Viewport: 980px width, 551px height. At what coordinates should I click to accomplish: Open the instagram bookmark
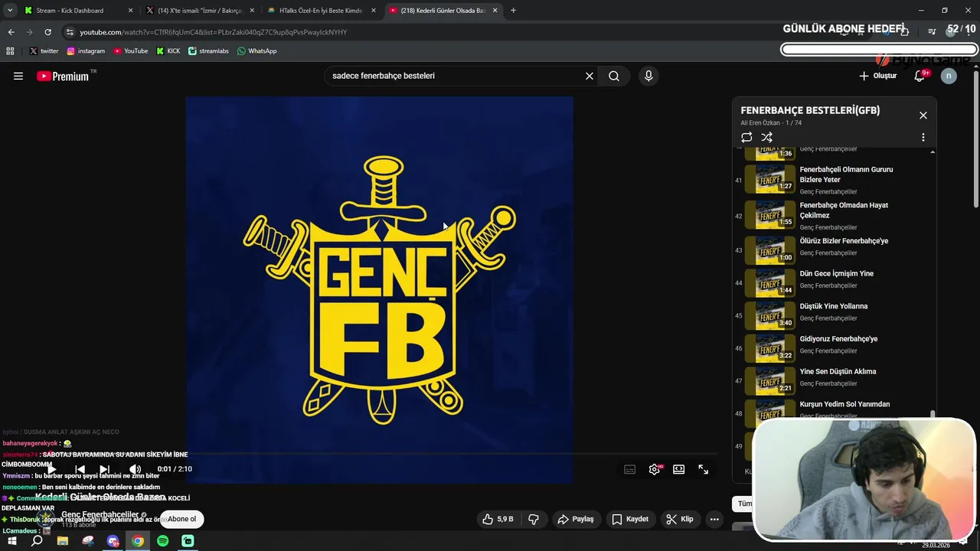[x=86, y=51]
